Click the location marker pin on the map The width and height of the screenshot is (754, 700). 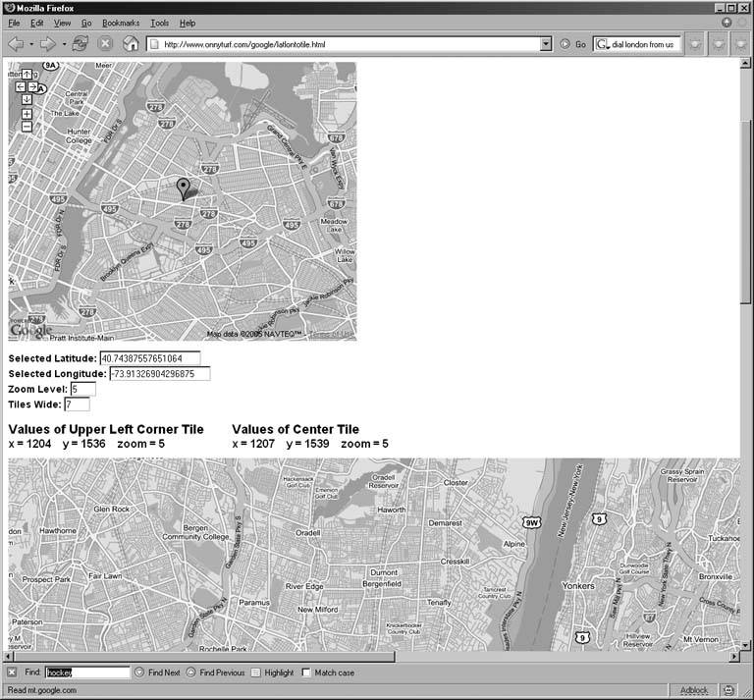click(x=183, y=188)
